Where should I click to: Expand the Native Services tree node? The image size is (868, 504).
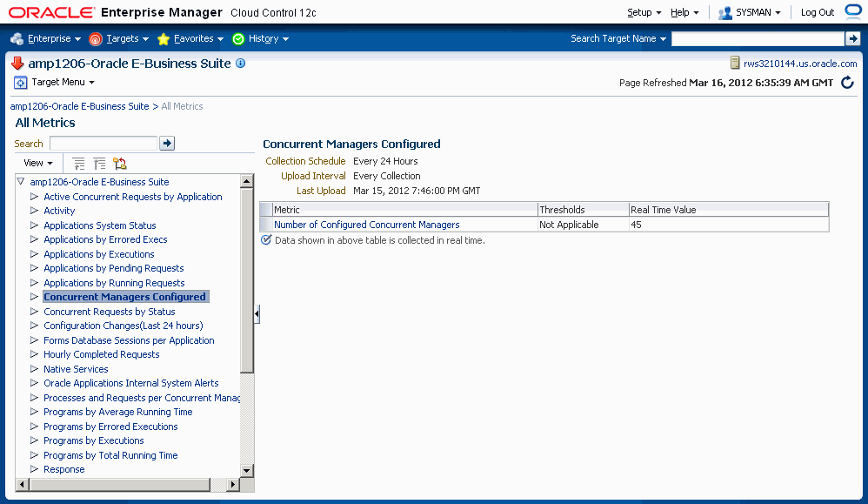point(34,368)
